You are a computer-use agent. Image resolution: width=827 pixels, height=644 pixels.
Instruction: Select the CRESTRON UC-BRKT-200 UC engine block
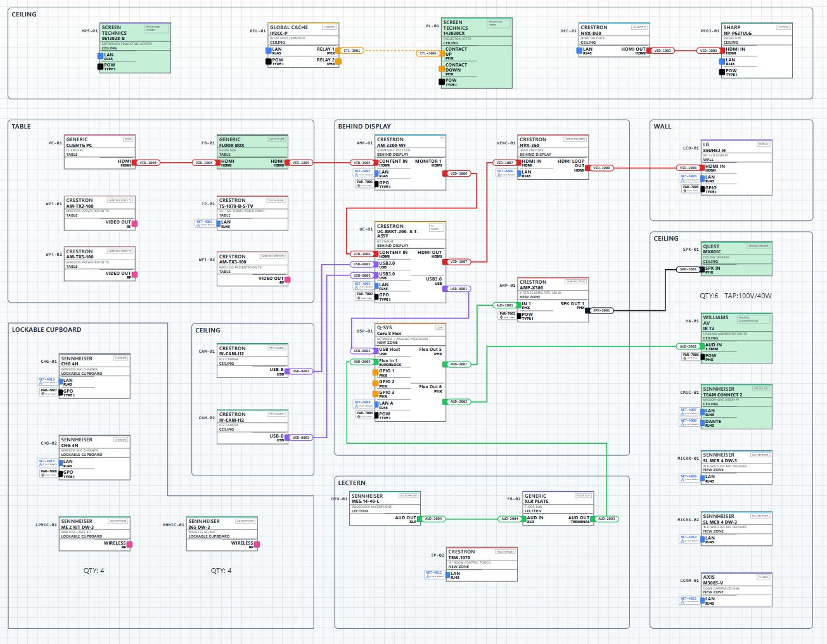click(411, 262)
